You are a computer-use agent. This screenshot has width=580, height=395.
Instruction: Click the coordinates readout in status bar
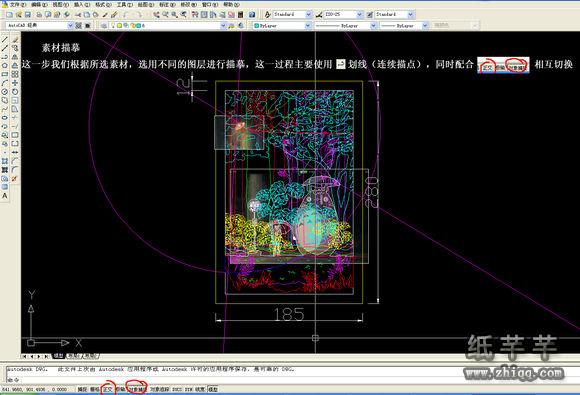34,389
